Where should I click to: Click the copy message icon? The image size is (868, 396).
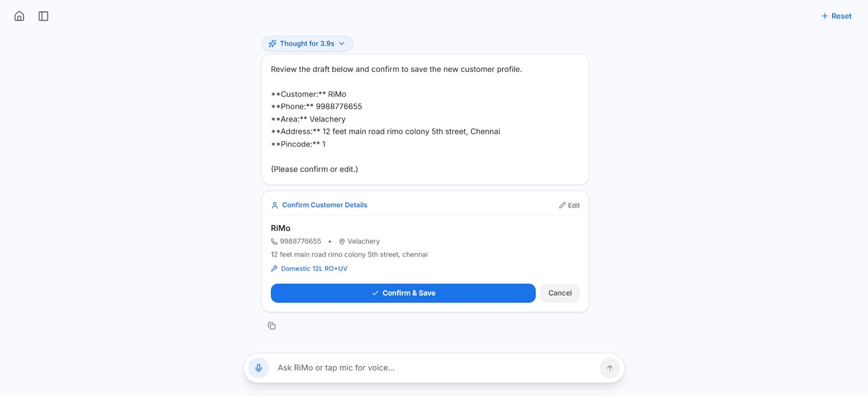(x=272, y=326)
